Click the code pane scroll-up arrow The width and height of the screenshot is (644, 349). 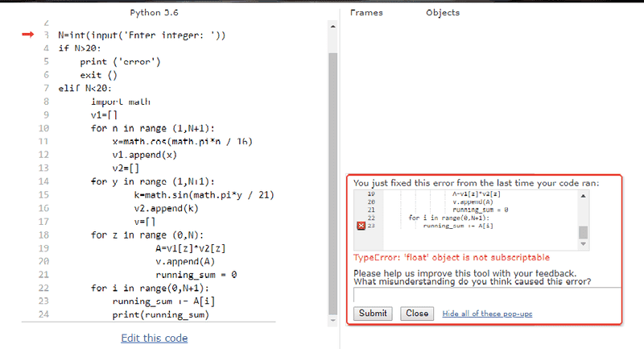pyautogui.click(x=332, y=27)
